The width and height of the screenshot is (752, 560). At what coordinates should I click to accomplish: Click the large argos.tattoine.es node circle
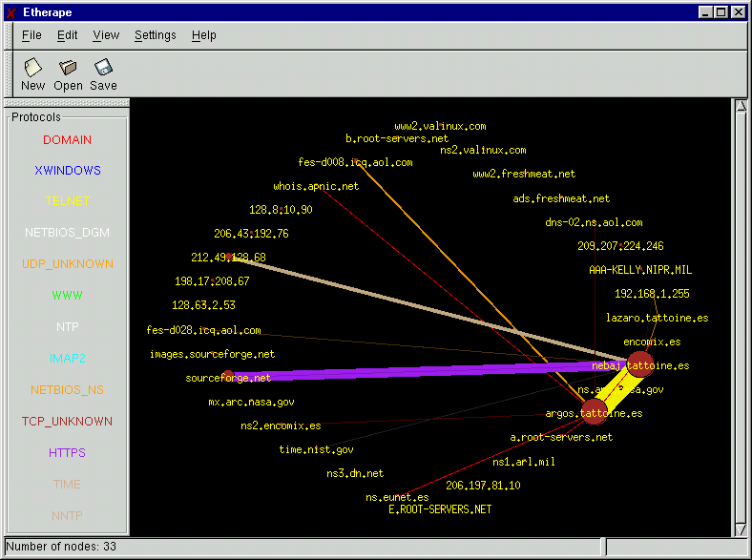594,413
